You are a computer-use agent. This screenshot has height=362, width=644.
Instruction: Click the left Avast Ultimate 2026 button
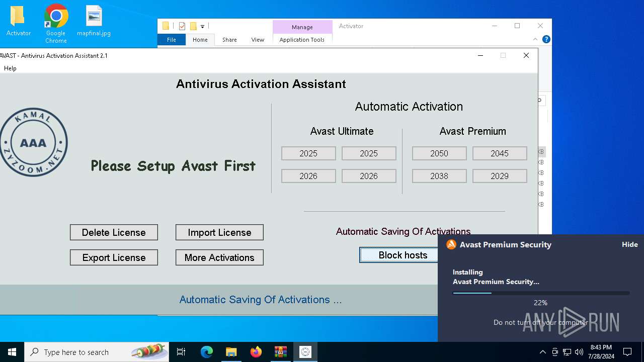tap(308, 176)
